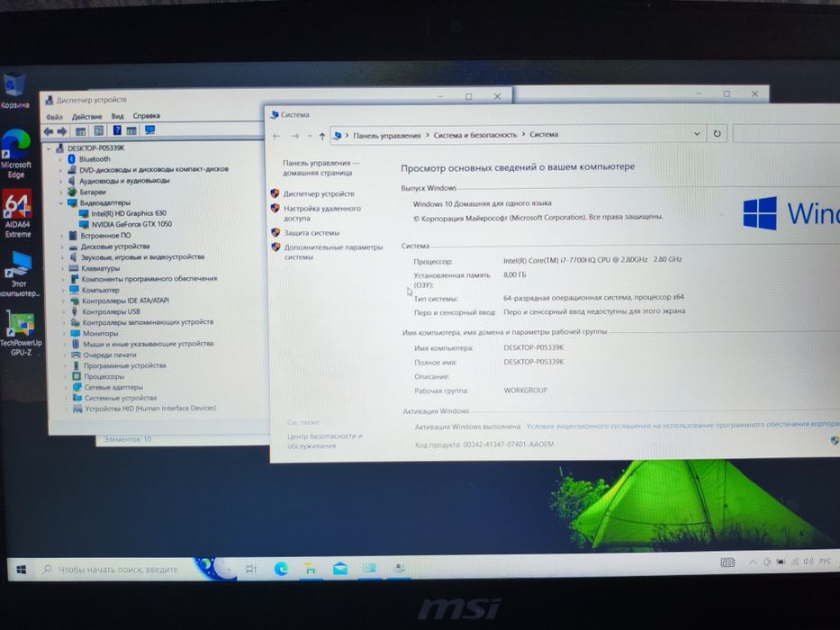Select Очереди печати row
Viewport: 840px width, 630px height.
pyautogui.click(x=110, y=355)
